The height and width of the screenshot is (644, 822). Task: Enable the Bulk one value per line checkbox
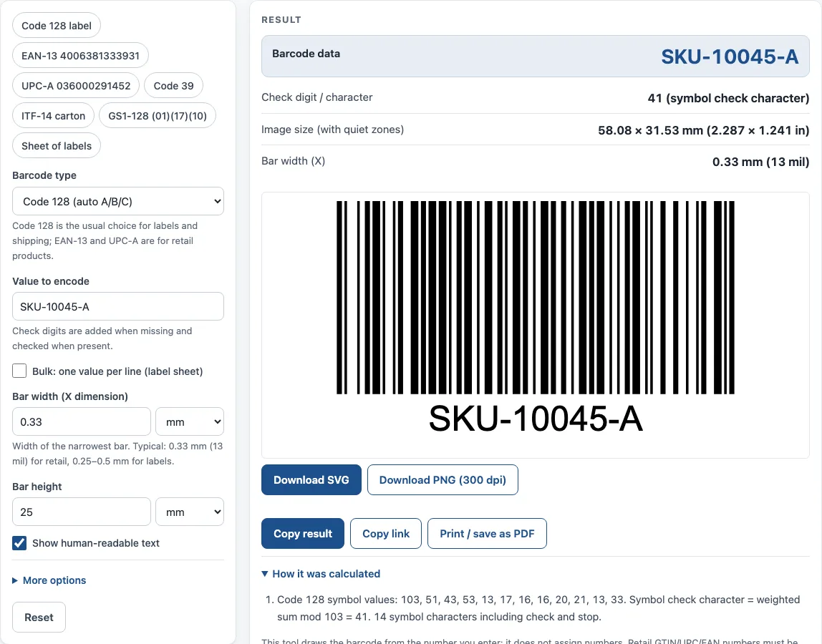19,371
